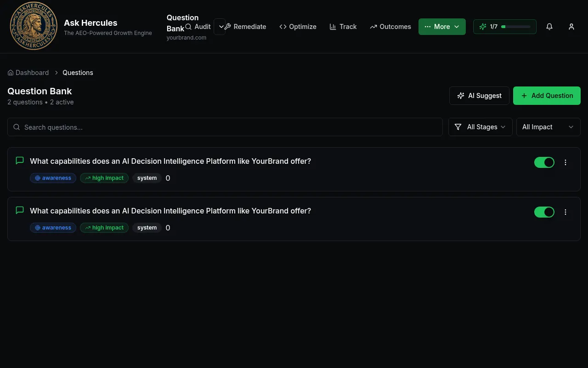Open the All Impact dropdown
The height and width of the screenshot is (368, 588).
548,127
